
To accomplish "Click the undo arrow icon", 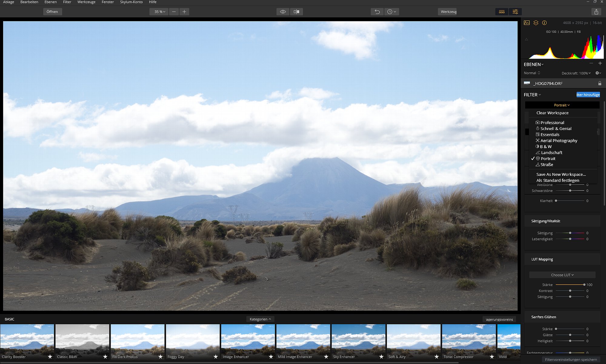I will pos(377,12).
